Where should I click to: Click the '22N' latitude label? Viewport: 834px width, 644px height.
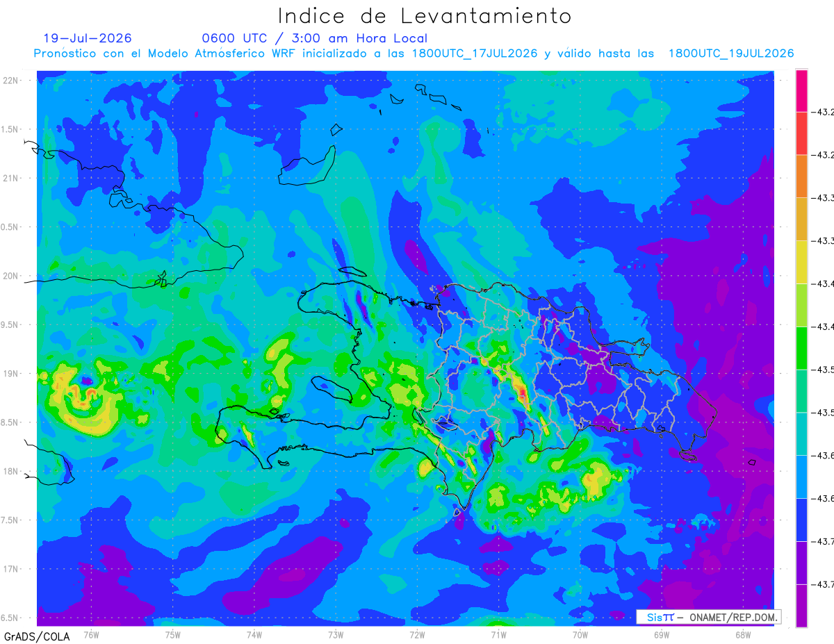[10, 81]
